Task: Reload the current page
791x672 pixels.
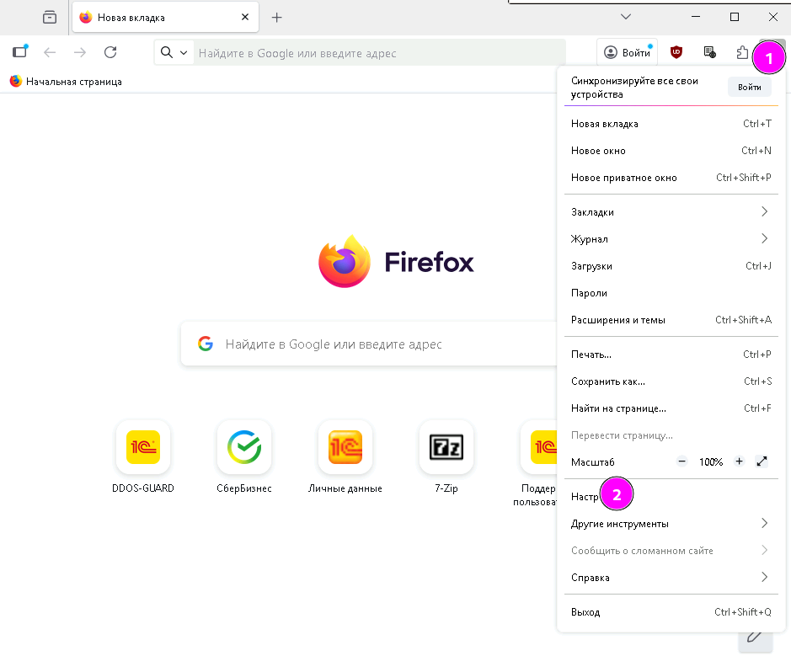Action: [x=110, y=52]
